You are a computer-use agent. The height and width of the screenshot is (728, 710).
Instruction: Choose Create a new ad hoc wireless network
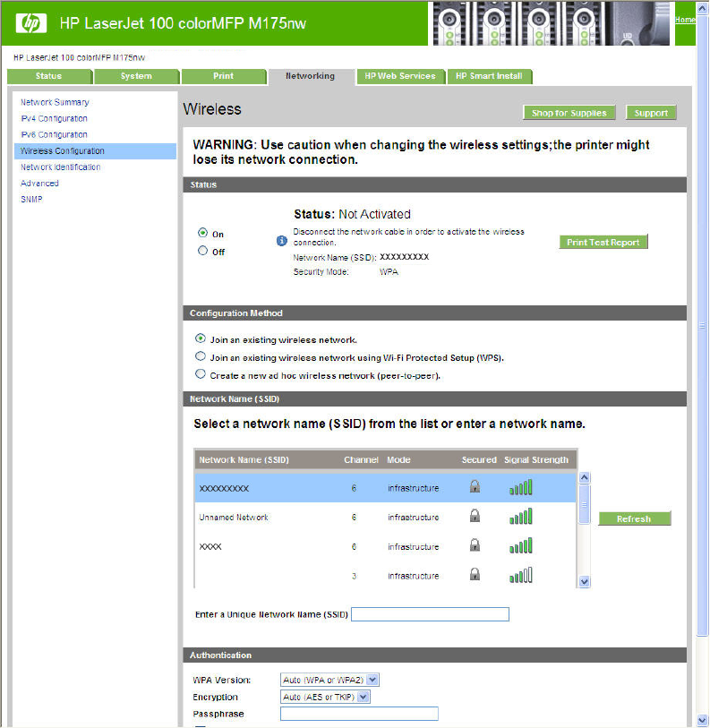pos(201,373)
